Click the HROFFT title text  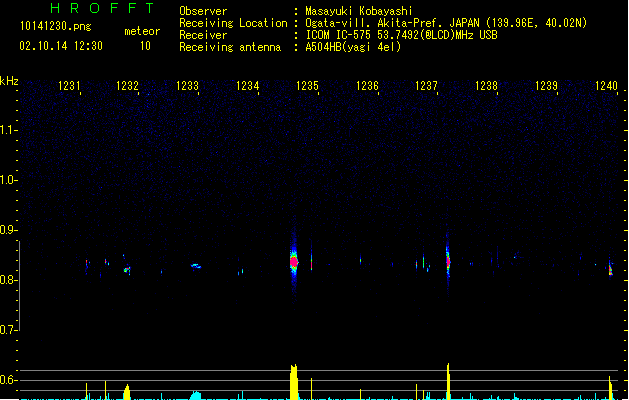(x=102, y=8)
